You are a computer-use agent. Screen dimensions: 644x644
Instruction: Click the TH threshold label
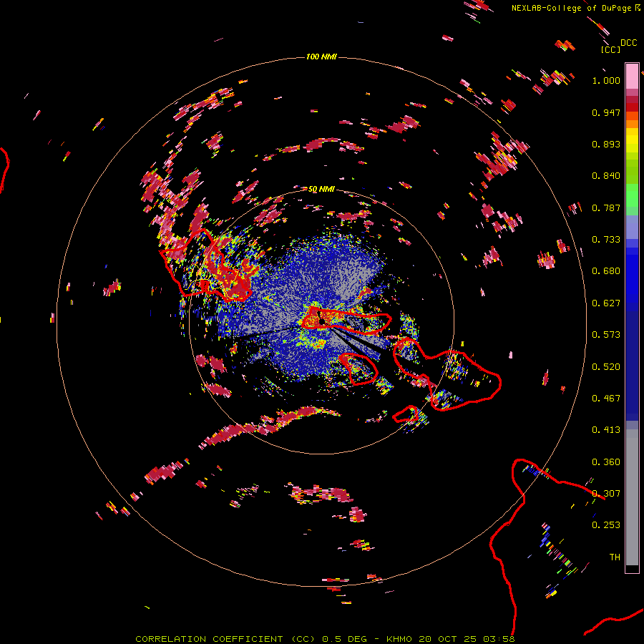[x=615, y=557]
